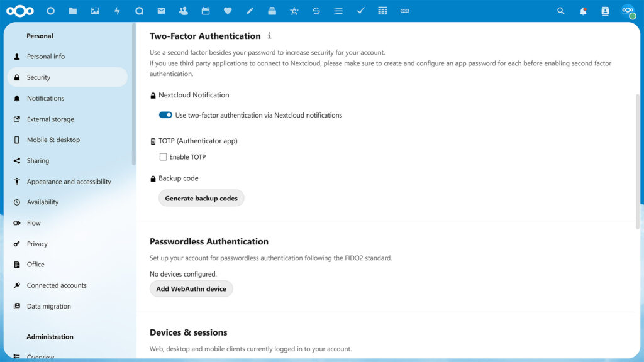Screen dimensions: 644x362
Task: Open your avatar settings menu
Action: (628, 10)
